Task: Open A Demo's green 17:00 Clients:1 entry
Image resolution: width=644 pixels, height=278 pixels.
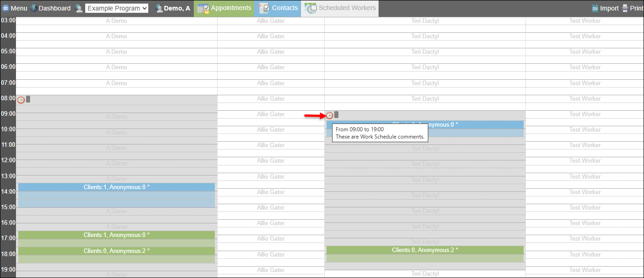Action: tap(116, 235)
